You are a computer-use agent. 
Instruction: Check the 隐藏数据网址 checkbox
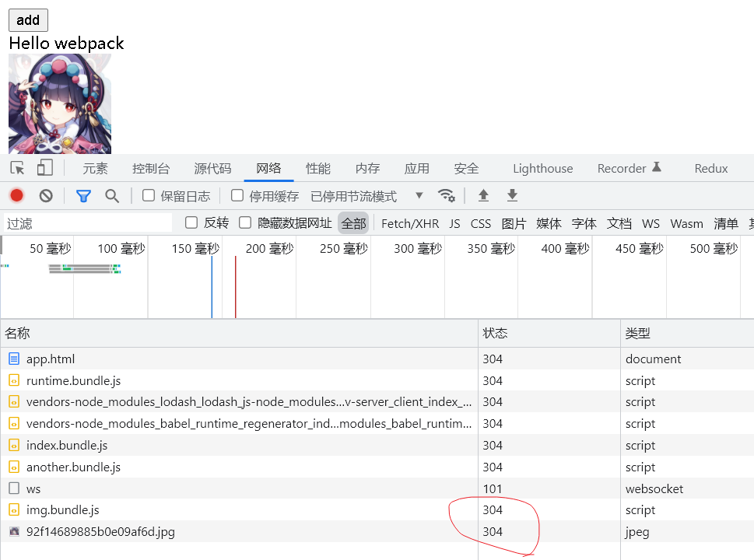(245, 222)
